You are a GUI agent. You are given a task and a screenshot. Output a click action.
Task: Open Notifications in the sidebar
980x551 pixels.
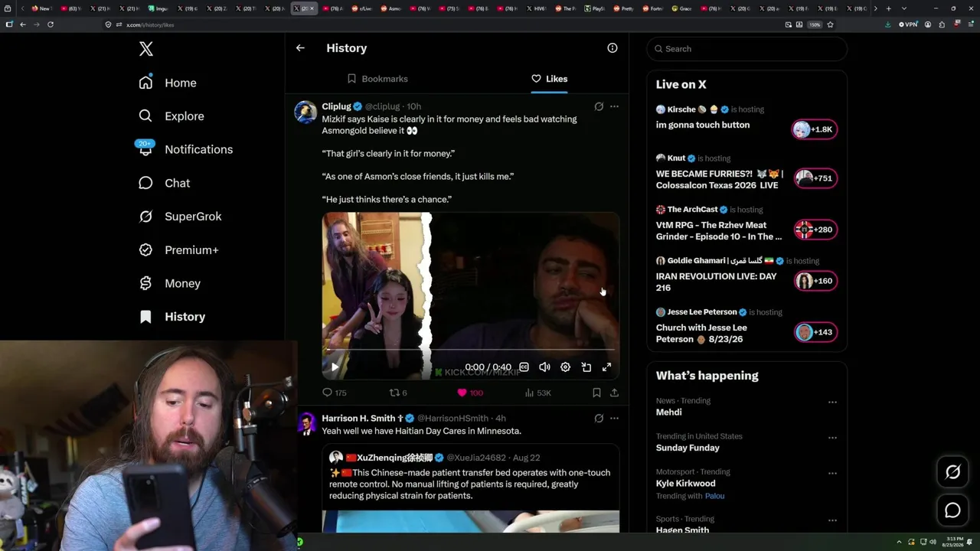click(185, 149)
